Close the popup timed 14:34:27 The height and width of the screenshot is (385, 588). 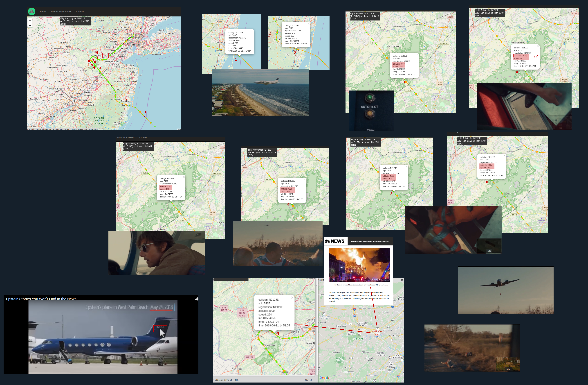pos(252,31)
